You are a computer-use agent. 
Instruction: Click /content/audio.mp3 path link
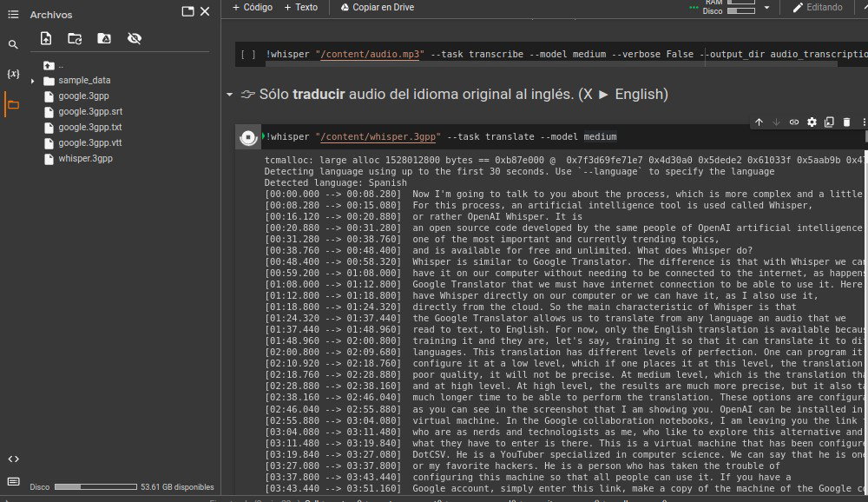[x=370, y=55]
